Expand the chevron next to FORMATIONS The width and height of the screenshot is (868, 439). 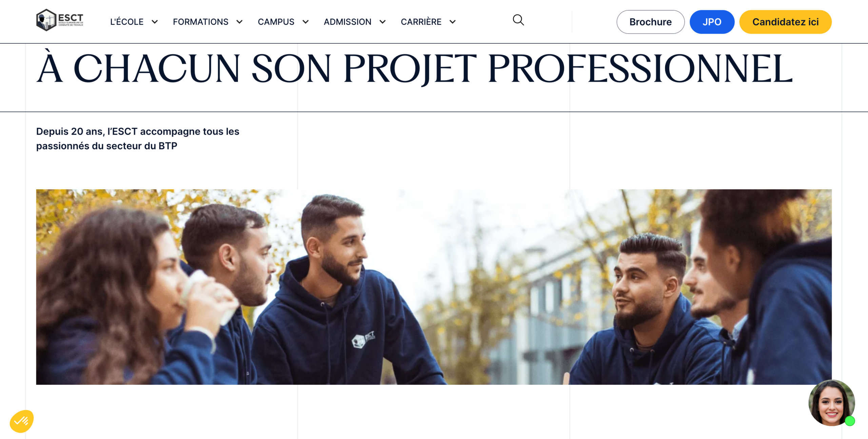point(239,22)
